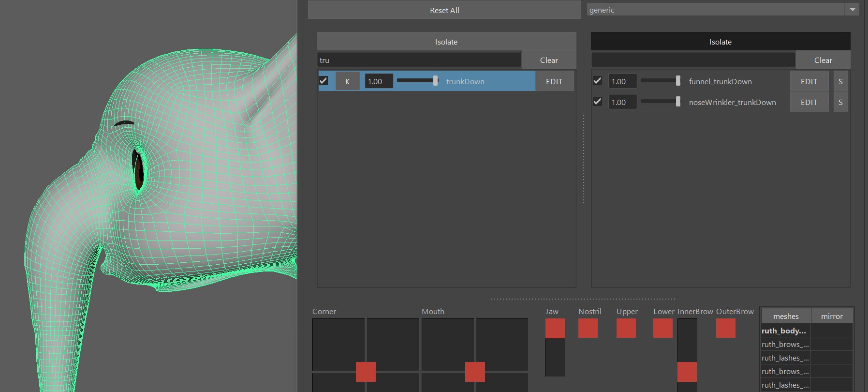The width and height of the screenshot is (868, 392).
Task: Uncheck the trunkDown checkbox
Action: pyautogui.click(x=324, y=81)
